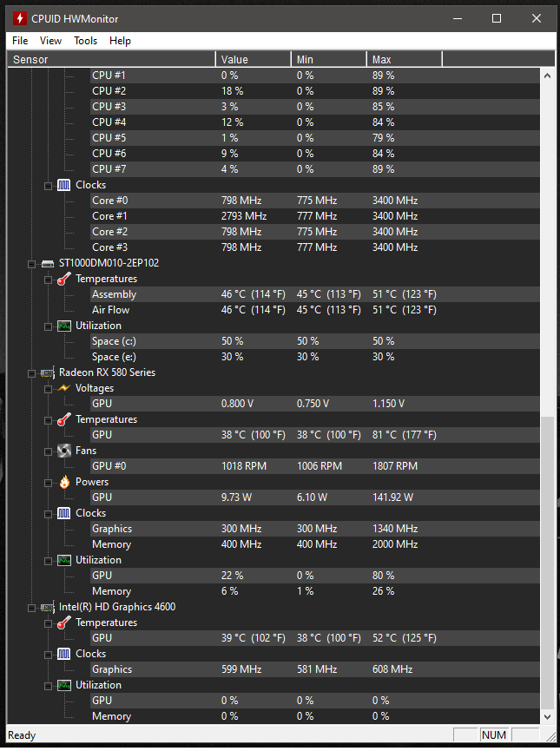Click the Value column header
The height and width of the screenshot is (751, 560).
[253, 59]
